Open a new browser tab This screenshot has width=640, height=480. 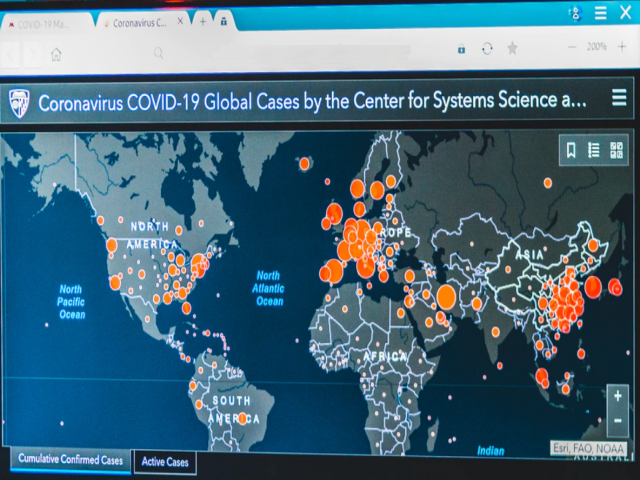(x=203, y=21)
